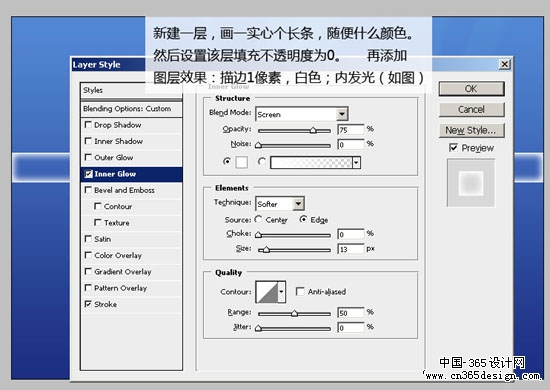Uncheck the Inner Glow checkbox

point(88,174)
